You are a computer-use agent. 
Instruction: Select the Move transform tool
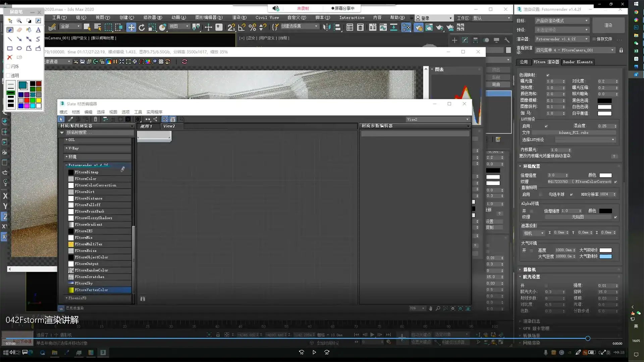[x=131, y=27]
